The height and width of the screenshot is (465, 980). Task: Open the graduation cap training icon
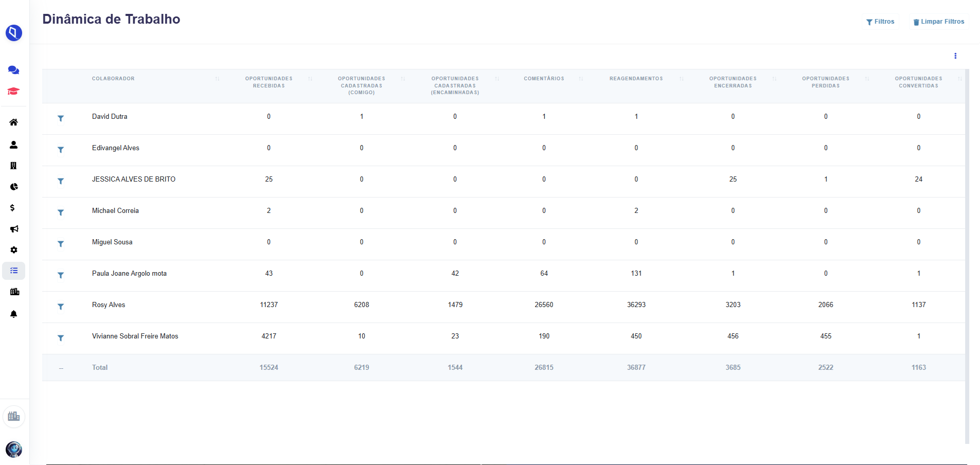click(13, 91)
